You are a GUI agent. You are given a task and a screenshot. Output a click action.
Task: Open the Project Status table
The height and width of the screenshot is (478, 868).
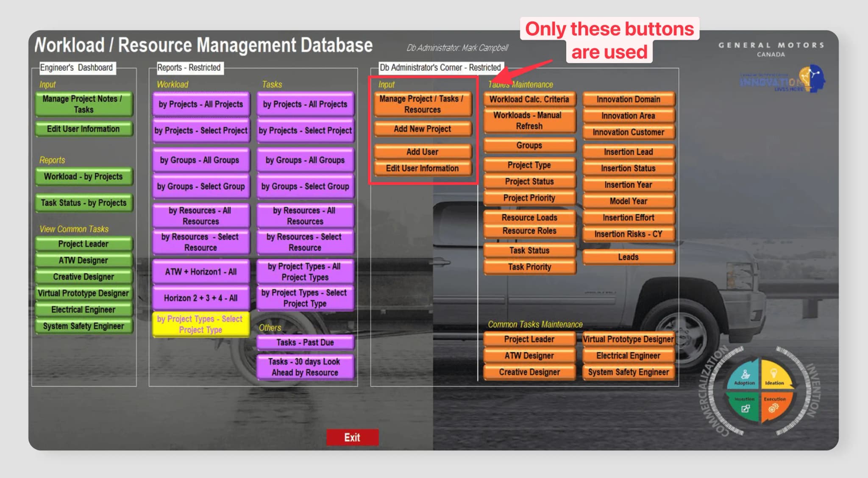529,181
